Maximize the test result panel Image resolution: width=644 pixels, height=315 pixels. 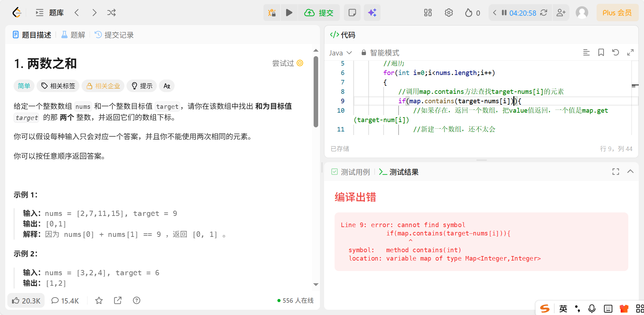pos(616,172)
